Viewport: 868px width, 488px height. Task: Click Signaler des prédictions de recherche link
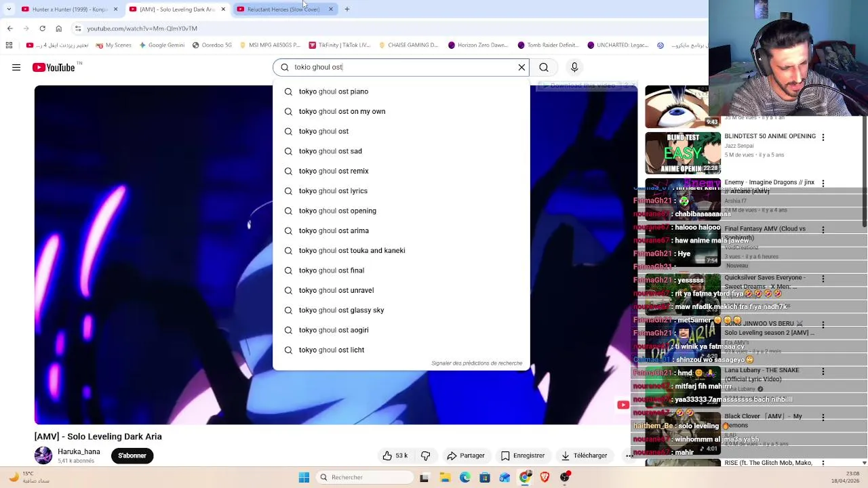pos(477,363)
